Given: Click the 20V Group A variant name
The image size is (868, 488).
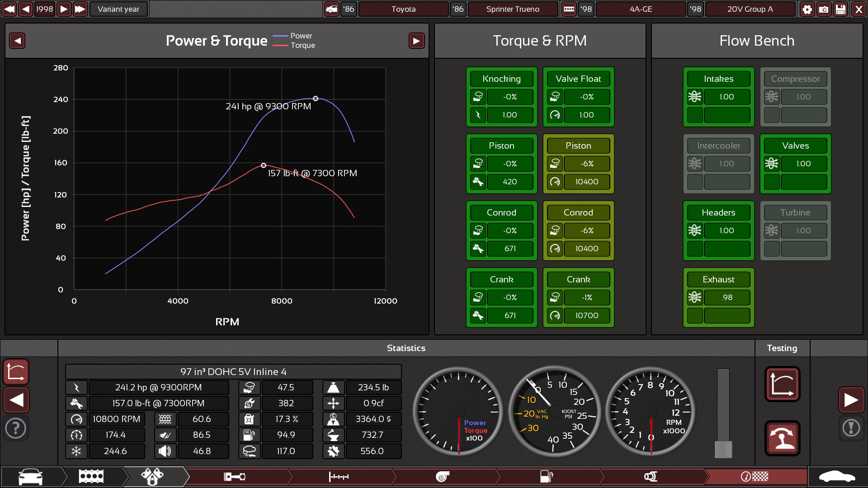Looking at the screenshot, I should point(750,9).
